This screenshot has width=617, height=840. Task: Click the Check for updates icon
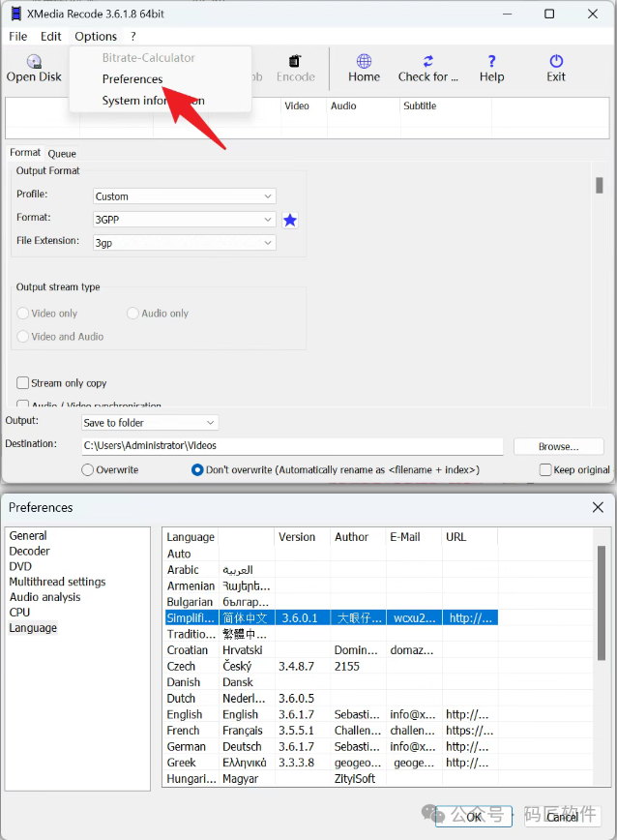pyautogui.click(x=427, y=62)
